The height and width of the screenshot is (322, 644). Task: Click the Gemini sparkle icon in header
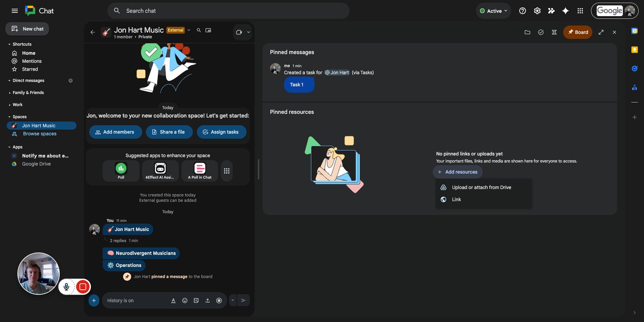[x=566, y=11]
